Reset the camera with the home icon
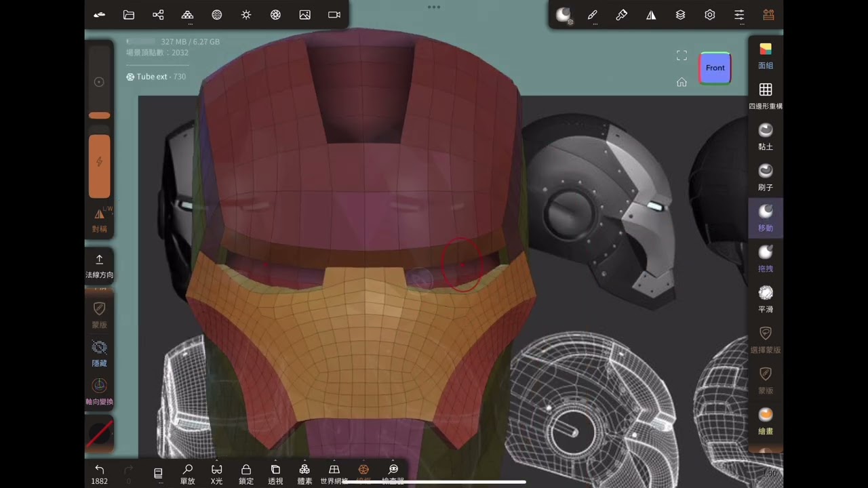Viewport: 868px width, 488px height. (682, 82)
